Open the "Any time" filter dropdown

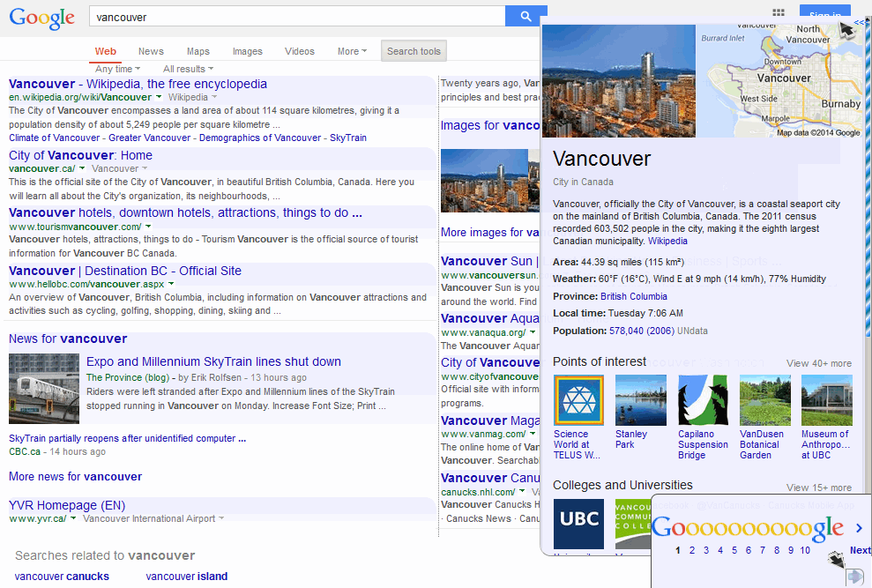(116, 68)
